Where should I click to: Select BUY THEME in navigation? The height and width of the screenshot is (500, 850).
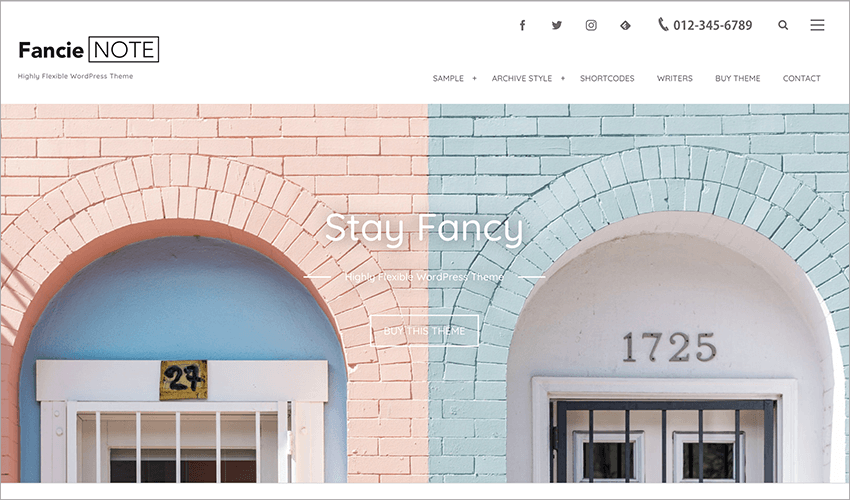click(737, 78)
